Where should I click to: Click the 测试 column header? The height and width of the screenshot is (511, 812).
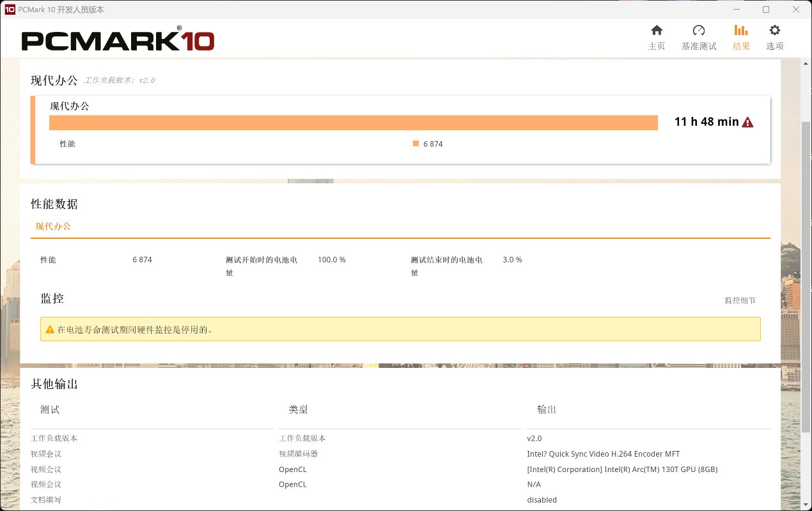coord(50,409)
